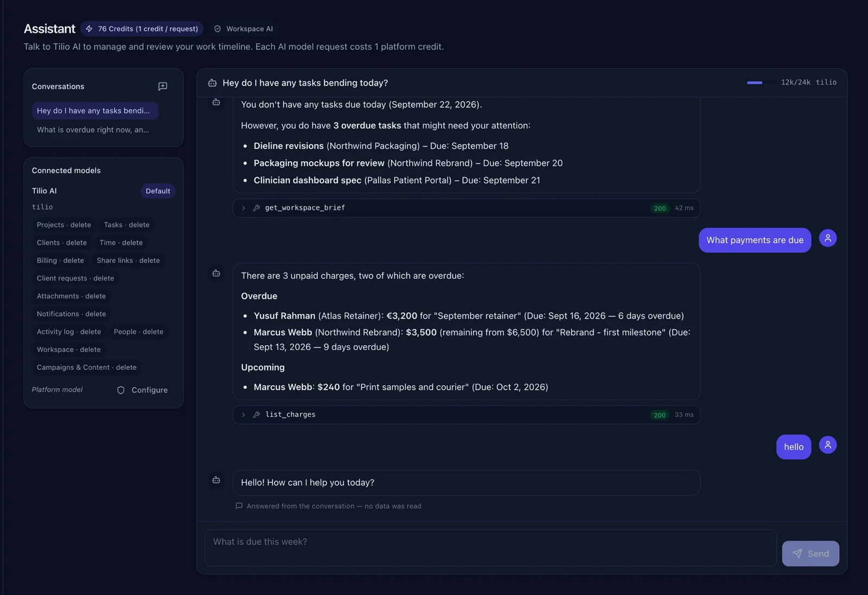
Task: Click the Time · delete permission chip
Action: pos(121,243)
